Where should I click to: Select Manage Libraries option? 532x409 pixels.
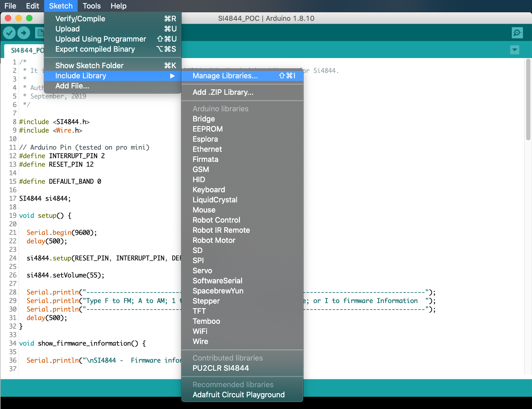225,76
